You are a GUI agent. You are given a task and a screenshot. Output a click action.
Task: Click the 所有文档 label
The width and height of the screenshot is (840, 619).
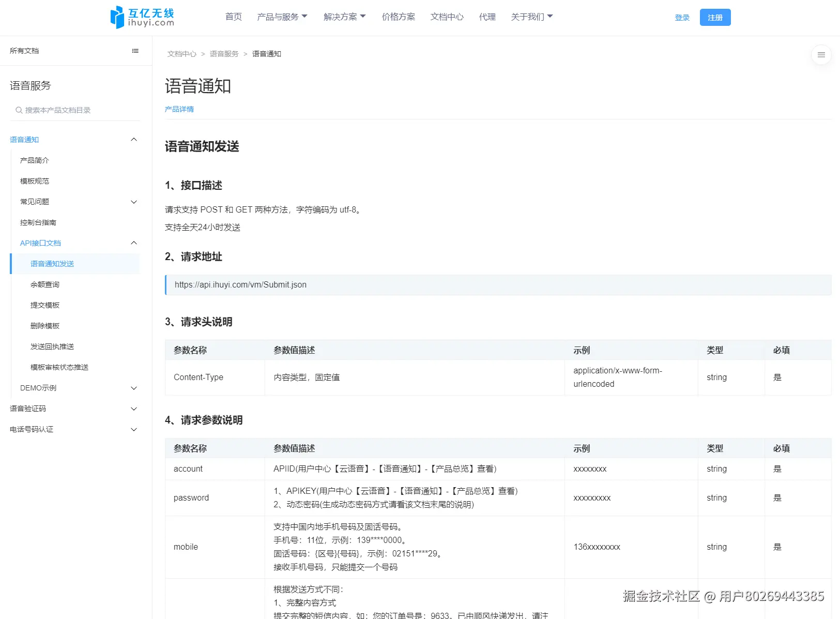24,51
